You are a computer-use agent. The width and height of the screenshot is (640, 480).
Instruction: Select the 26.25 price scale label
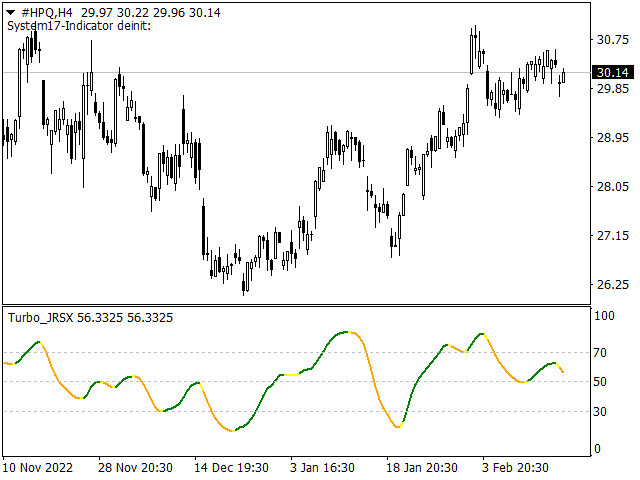(612, 284)
